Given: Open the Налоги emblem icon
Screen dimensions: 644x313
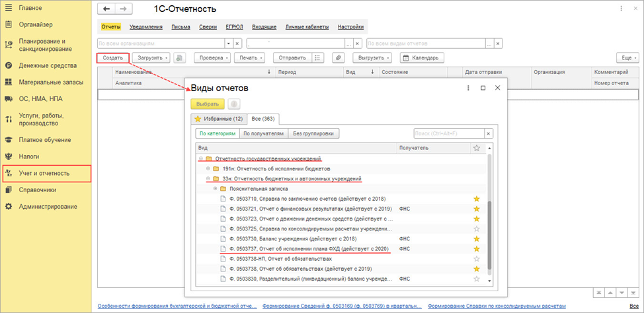Looking at the screenshot, I should click(x=8, y=156).
